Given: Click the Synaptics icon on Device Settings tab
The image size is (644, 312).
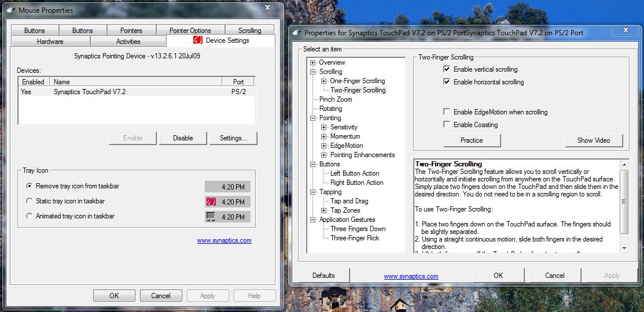Looking at the screenshot, I should pyautogui.click(x=197, y=40).
